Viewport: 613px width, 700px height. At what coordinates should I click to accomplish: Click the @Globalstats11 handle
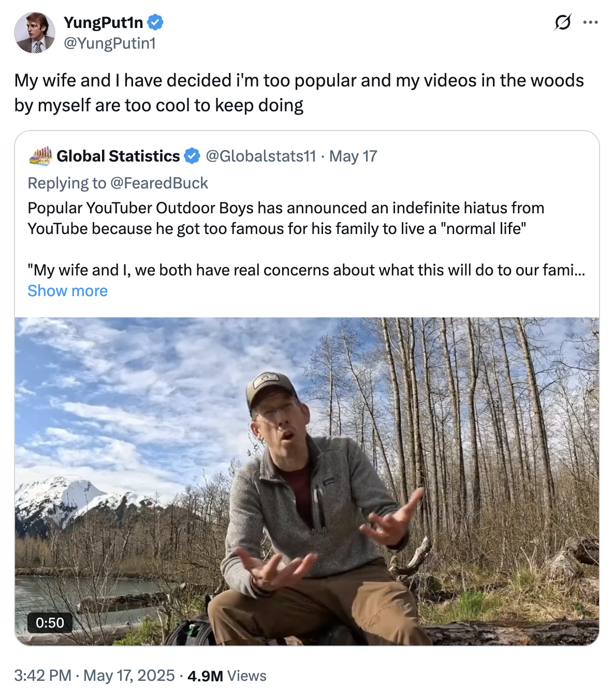pyautogui.click(x=261, y=156)
